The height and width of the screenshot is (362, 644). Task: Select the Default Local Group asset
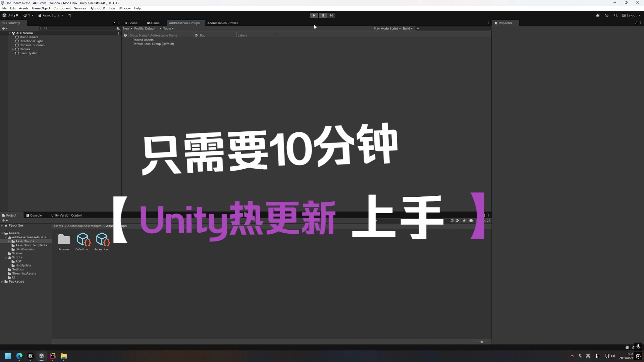tap(83, 242)
